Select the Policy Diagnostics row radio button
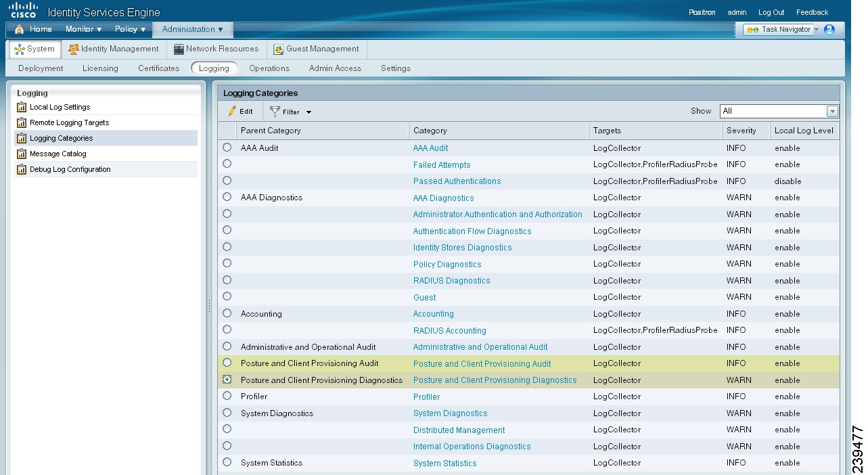Screen dimensions: 868x475 coord(227,263)
